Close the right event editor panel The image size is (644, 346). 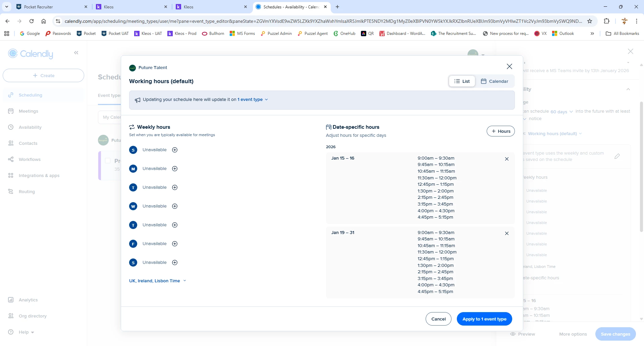click(631, 51)
